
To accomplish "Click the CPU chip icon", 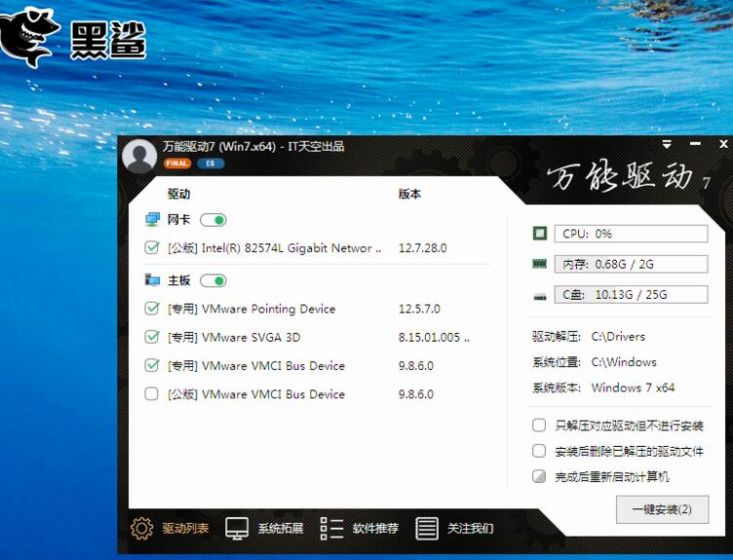I will pyautogui.click(x=540, y=234).
